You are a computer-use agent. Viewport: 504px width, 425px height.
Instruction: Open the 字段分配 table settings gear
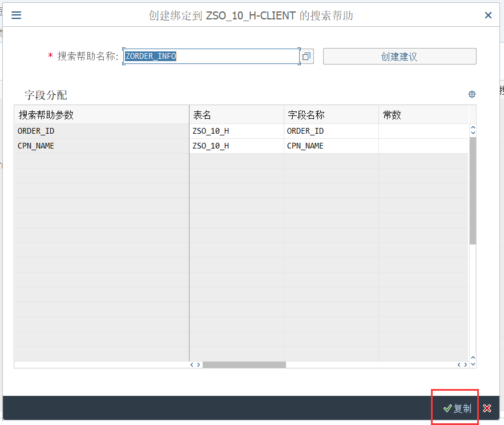click(x=471, y=94)
